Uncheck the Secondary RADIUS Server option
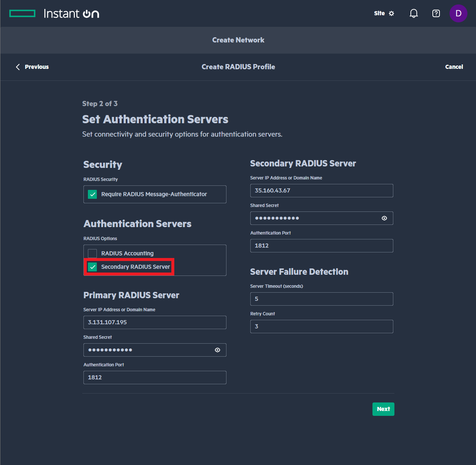The image size is (476, 465). click(92, 267)
